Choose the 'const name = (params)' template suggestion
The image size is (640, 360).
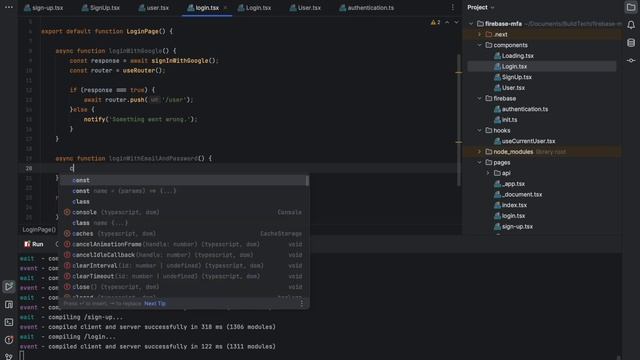tap(183, 191)
